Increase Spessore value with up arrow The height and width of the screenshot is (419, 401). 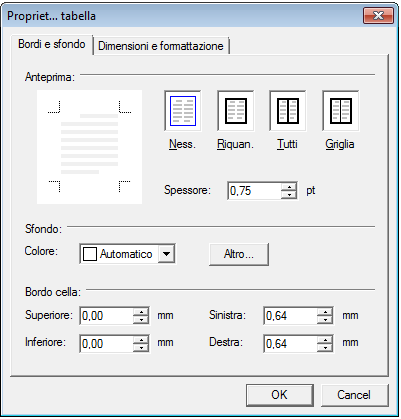[289, 187]
